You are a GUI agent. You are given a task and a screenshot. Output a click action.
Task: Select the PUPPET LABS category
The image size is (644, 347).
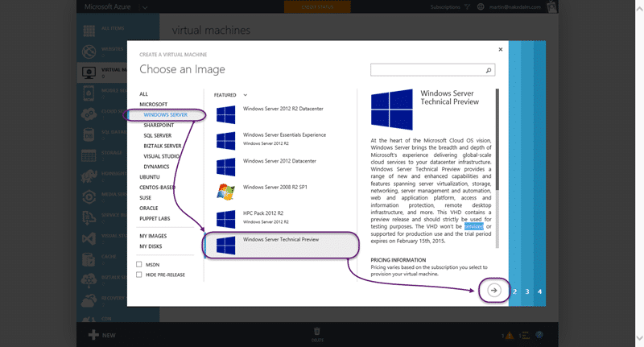tap(155, 218)
